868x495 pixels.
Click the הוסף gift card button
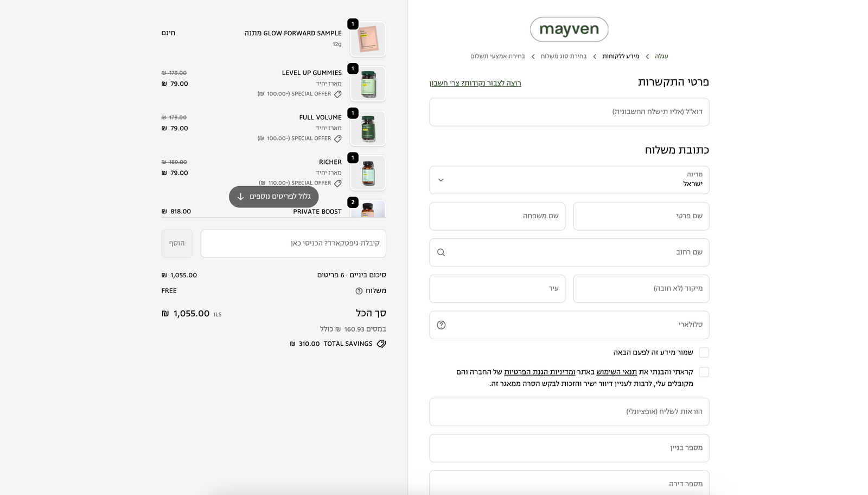(177, 244)
